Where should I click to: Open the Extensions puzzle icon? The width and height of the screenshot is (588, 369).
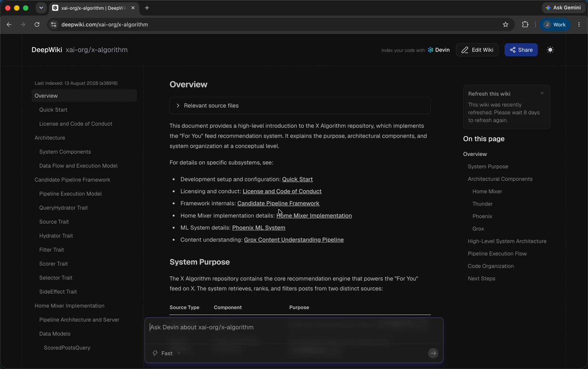(525, 25)
